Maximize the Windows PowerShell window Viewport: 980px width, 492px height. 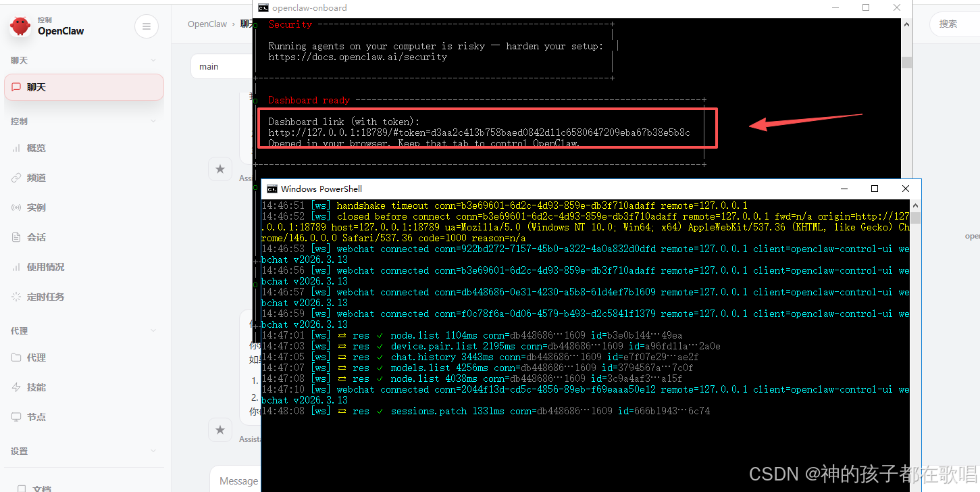875,189
